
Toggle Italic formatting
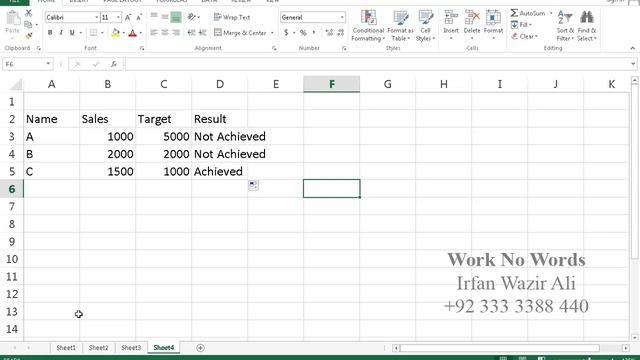point(61,33)
